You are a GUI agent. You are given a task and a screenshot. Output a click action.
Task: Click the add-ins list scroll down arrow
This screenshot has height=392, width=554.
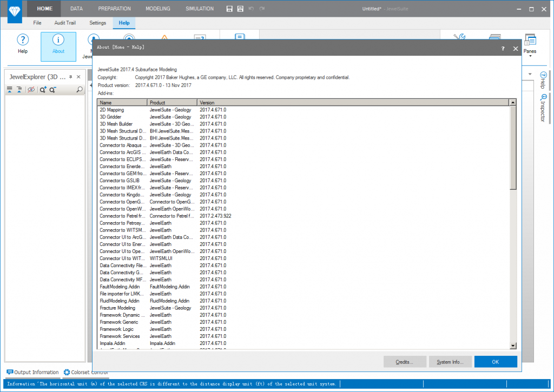(x=513, y=346)
